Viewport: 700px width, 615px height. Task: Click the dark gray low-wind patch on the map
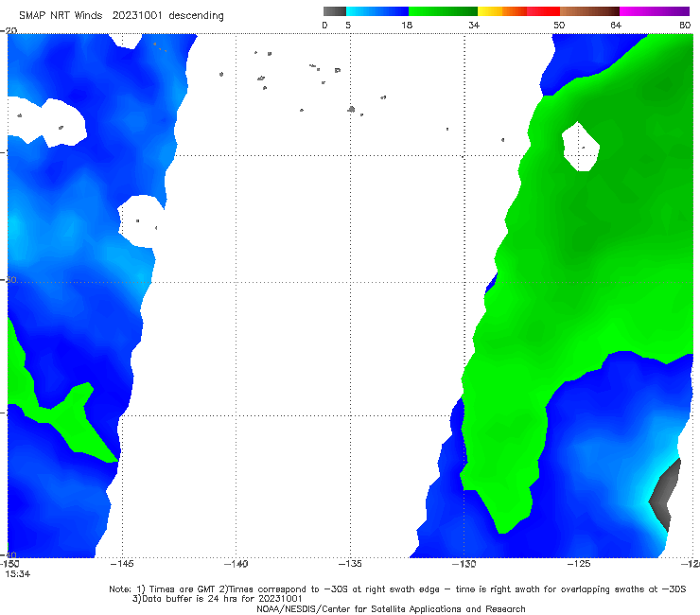tap(666, 495)
